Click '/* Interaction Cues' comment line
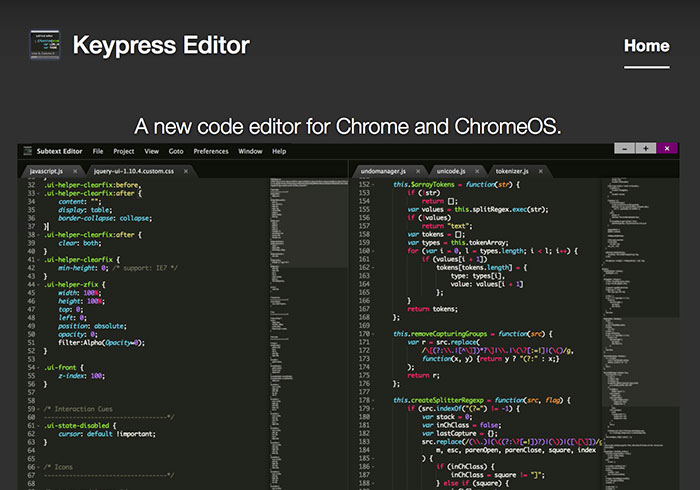 [x=78, y=409]
